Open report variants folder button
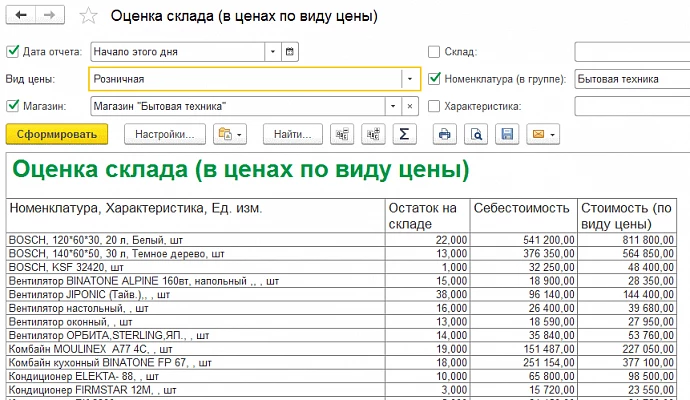This screenshot has height=400, width=690. [x=230, y=134]
